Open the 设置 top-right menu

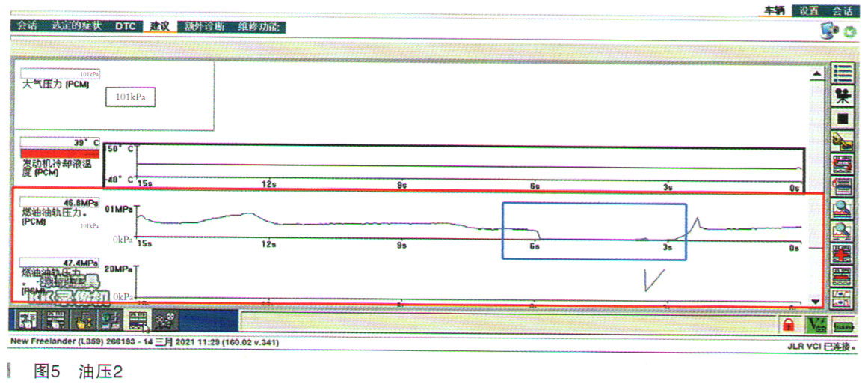point(807,10)
